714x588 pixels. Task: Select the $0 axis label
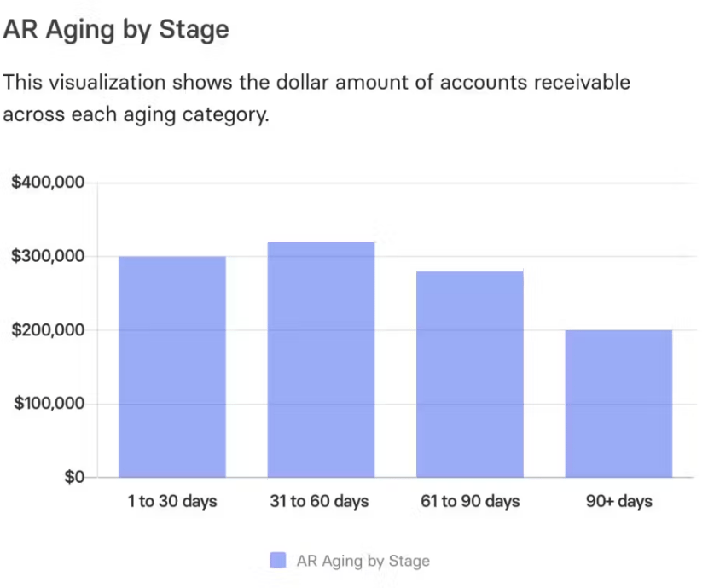(74, 477)
